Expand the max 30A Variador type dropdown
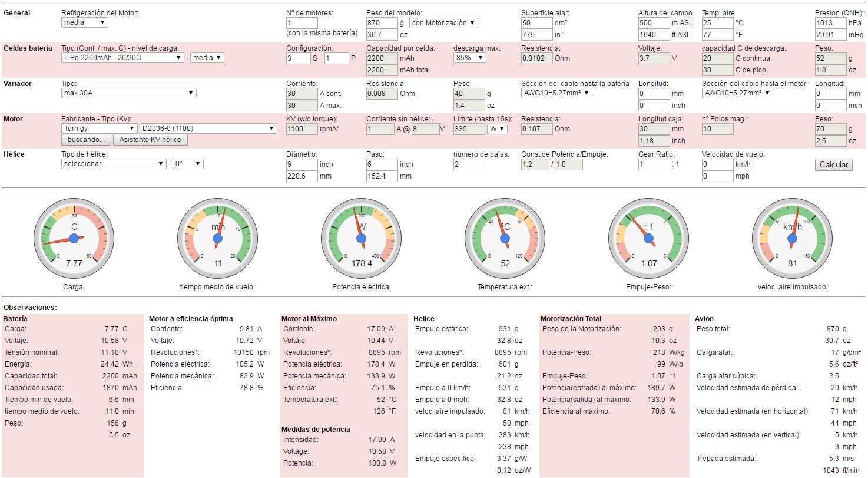This screenshot has width=868, height=478. coord(128,93)
